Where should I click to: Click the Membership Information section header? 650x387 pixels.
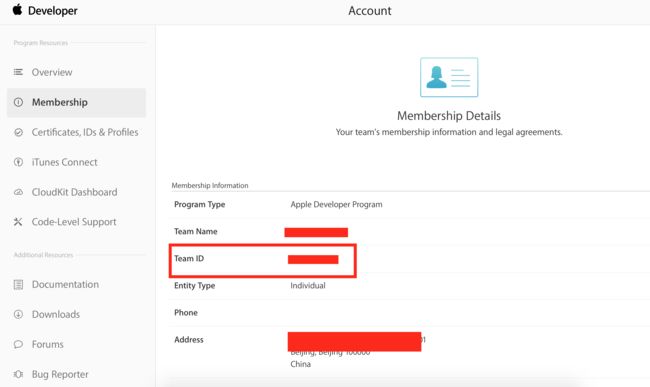coord(210,185)
